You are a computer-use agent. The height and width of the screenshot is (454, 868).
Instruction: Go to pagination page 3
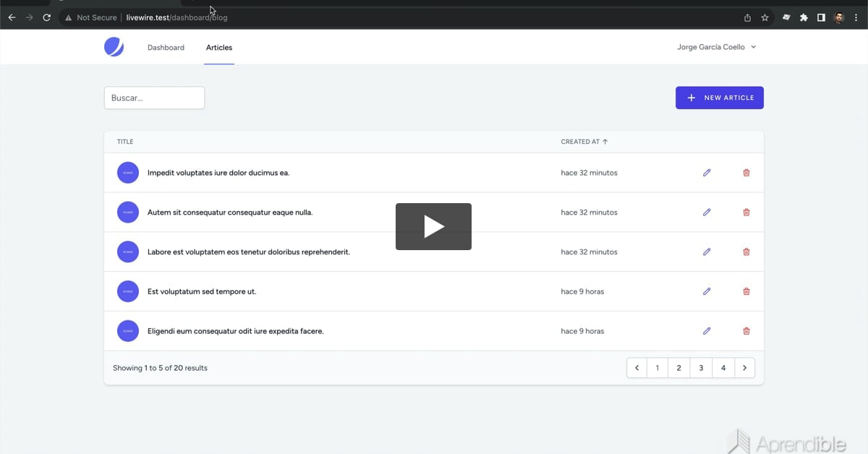701,368
